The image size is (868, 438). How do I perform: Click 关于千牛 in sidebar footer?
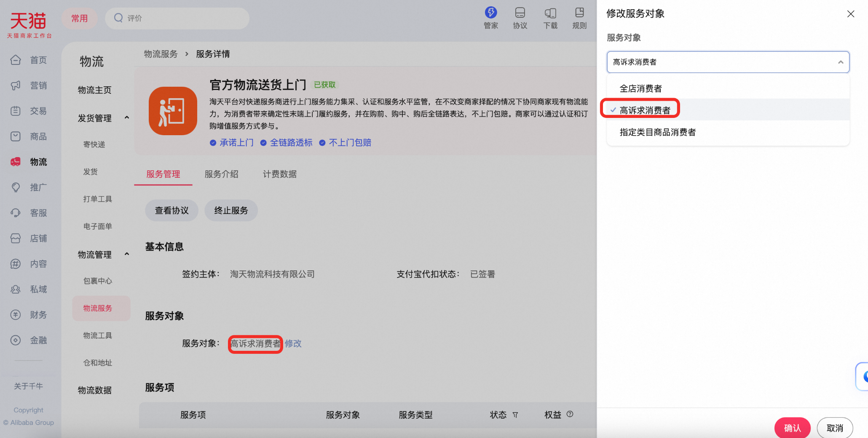point(29,386)
